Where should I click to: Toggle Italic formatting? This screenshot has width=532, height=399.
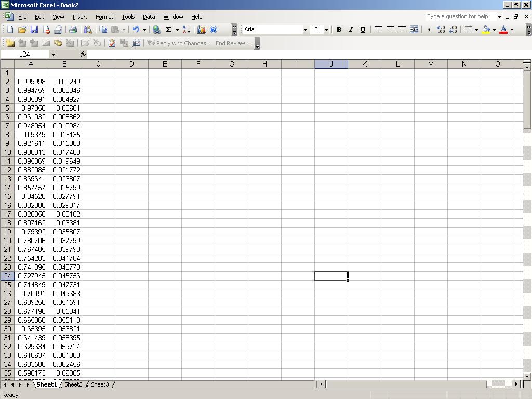[x=351, y=30]
